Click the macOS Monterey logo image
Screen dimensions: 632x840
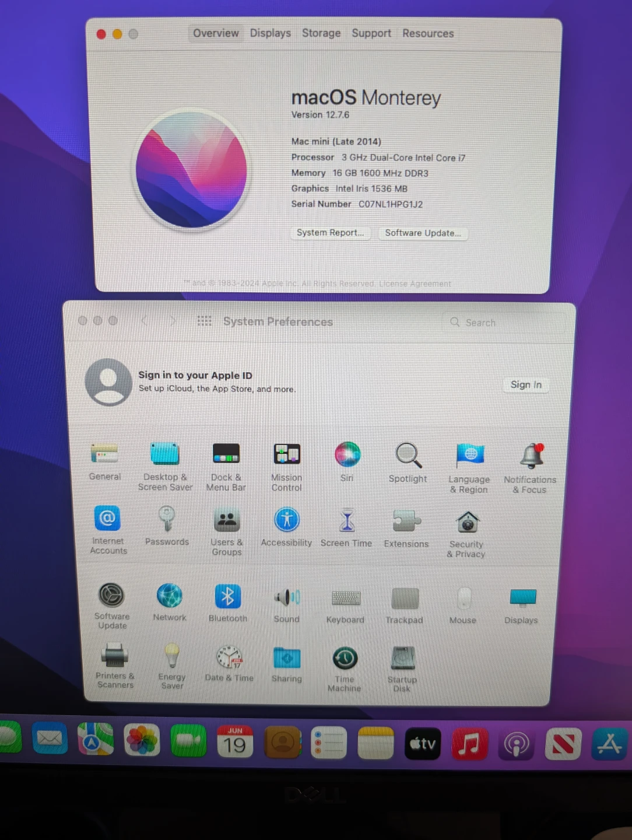click(x=191, y=170)
